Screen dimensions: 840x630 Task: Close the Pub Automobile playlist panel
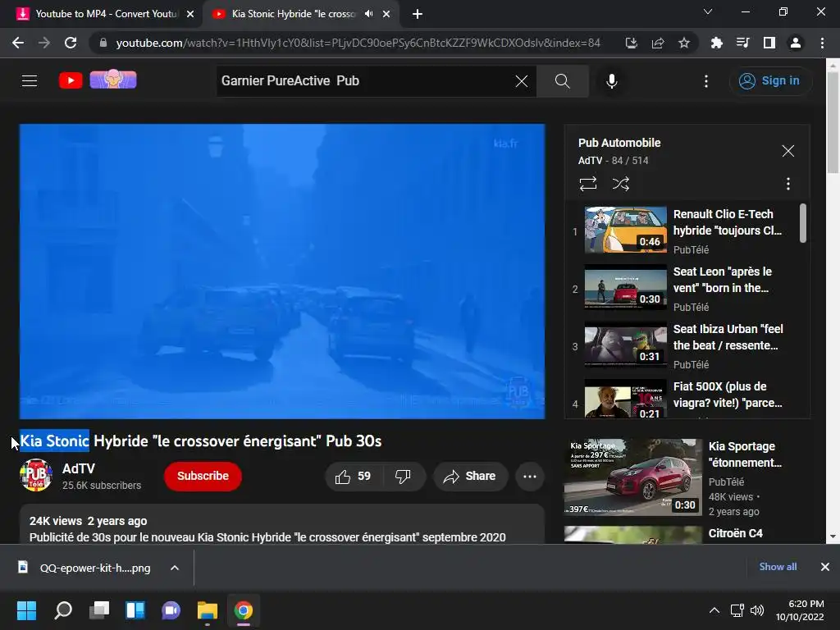click(x=787, y=151)
